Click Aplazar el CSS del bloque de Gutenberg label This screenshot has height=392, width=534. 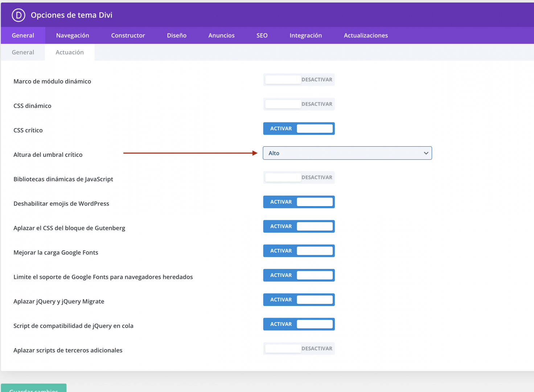click(x=69, y=228)
